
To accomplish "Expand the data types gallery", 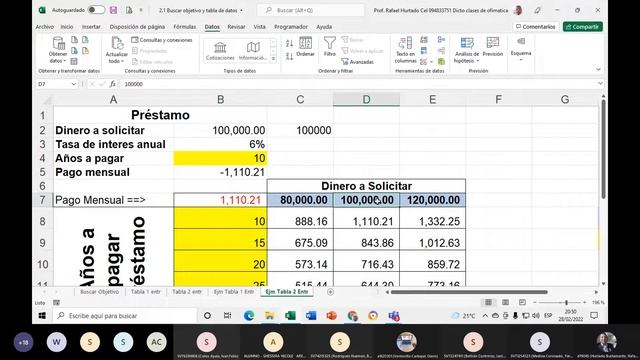I will [273, 59].
